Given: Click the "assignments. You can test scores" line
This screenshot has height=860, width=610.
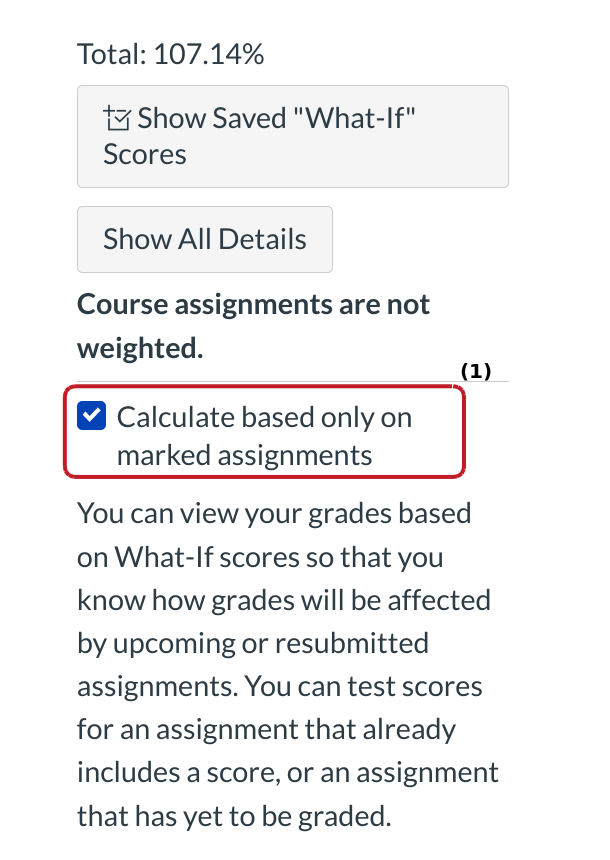Looking at the screenshot, I should point(280,687).
